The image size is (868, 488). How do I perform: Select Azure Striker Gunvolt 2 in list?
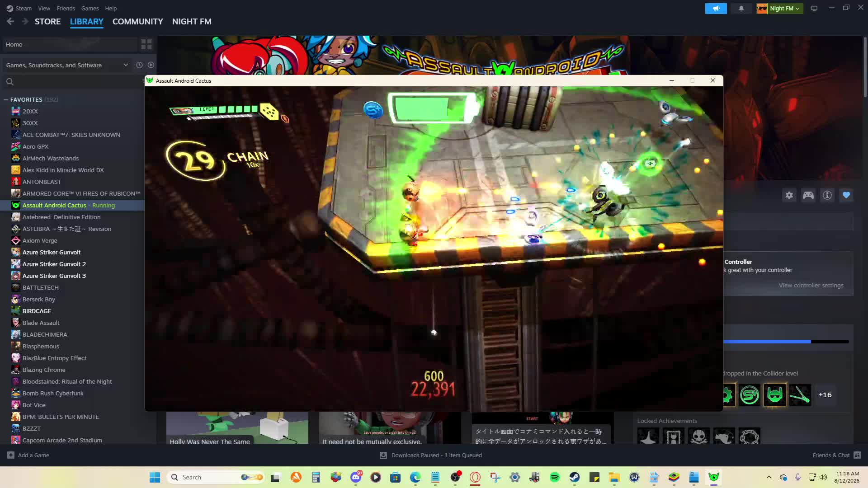[54, 264]
